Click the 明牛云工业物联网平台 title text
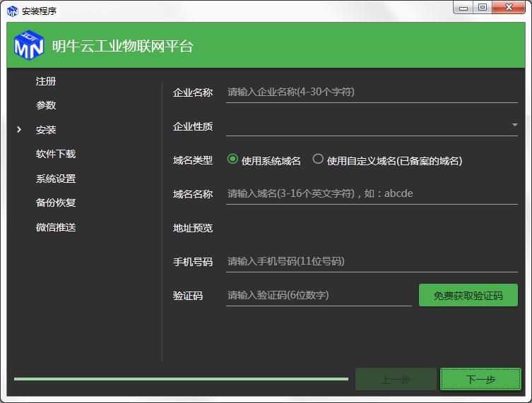This screenshot has width=532, height=403. point(123,46)
